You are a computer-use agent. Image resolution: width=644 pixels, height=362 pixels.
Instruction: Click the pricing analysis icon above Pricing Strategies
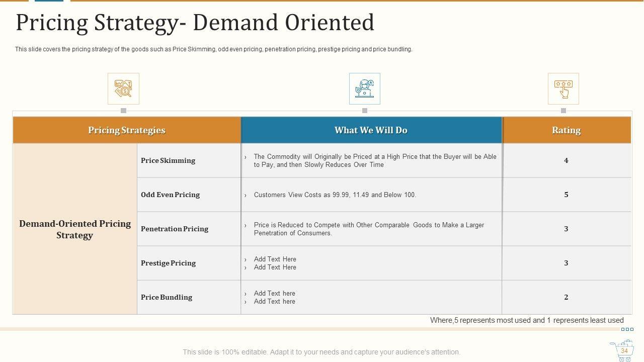(123, 88)
